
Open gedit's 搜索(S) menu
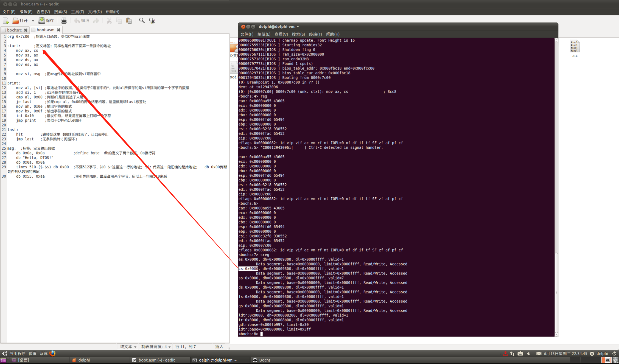tap(60, 12)
